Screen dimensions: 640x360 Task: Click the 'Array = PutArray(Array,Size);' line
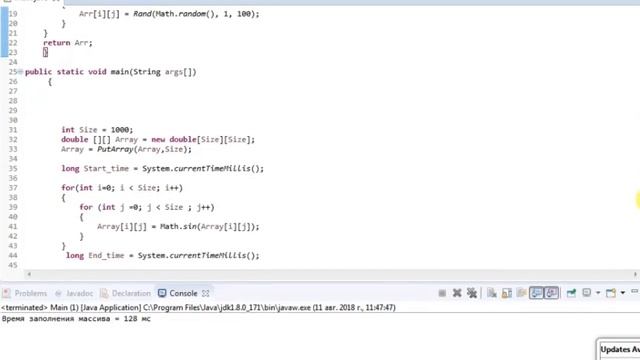coord(126,149)
